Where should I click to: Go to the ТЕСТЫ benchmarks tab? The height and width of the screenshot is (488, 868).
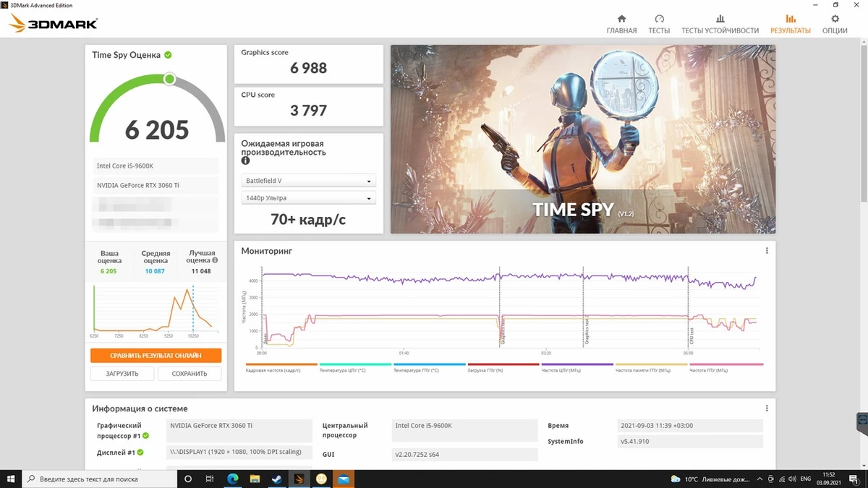click(x=659, y=25)
